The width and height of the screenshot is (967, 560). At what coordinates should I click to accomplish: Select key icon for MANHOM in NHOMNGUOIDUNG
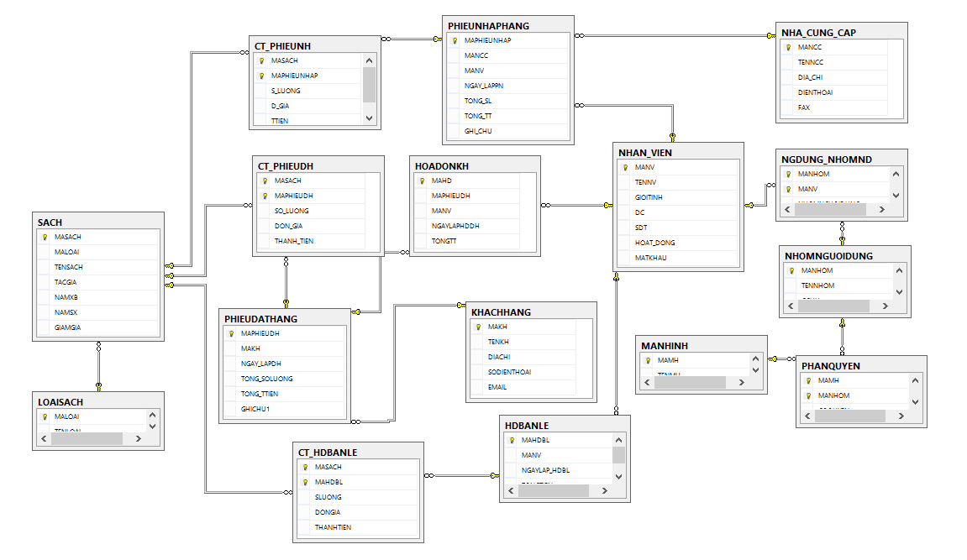point(792,270)
